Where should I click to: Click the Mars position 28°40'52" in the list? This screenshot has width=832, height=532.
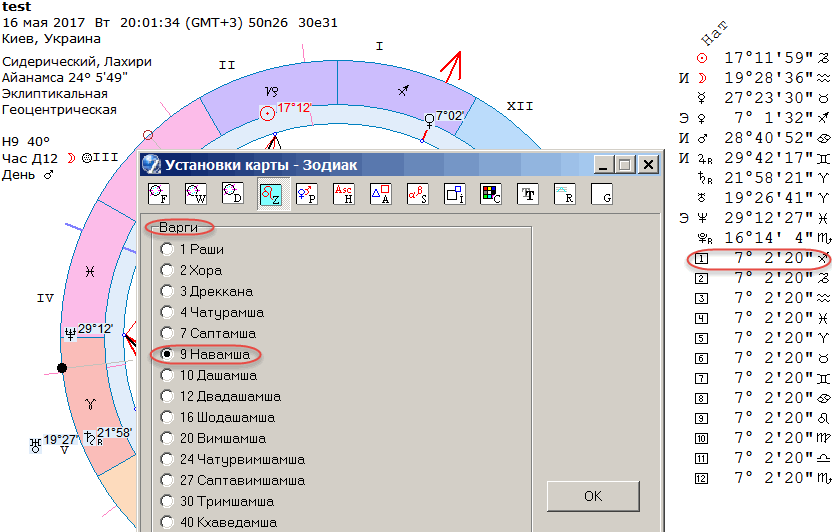768,138
